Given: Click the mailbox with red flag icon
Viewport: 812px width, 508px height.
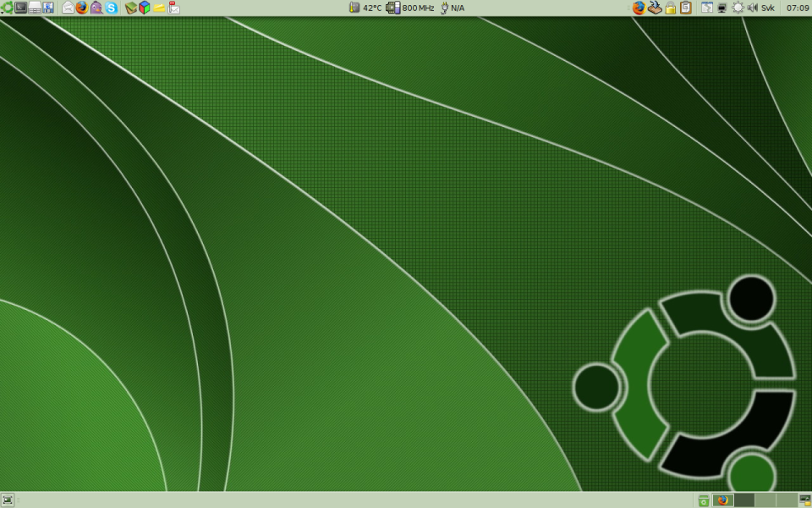Looking at the screenshot, I should (x=174, y=8).
